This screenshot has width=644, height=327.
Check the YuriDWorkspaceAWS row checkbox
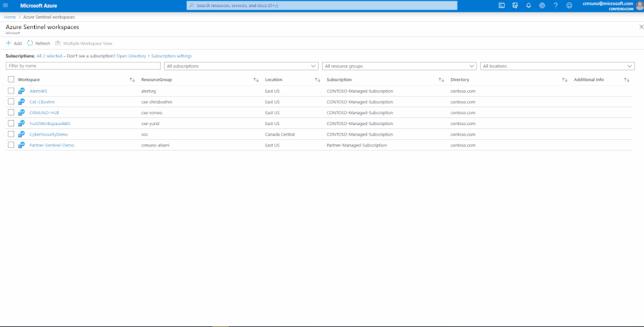(x=11, y=123)
